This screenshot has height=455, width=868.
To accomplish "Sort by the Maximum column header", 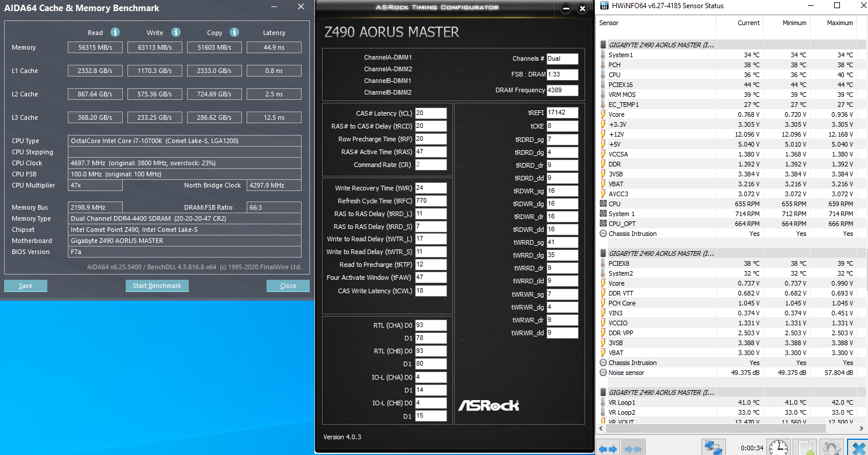I will tap(832, 23).
